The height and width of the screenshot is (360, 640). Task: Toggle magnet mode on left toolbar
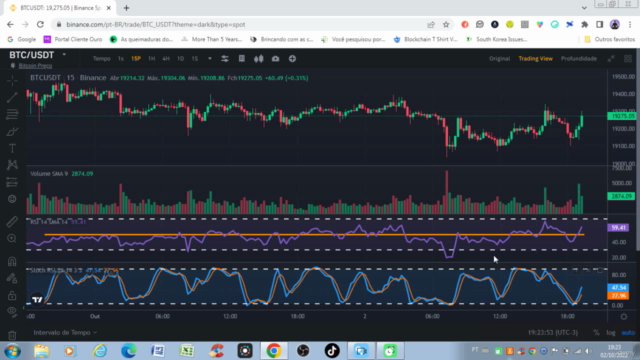pos(12,261)
